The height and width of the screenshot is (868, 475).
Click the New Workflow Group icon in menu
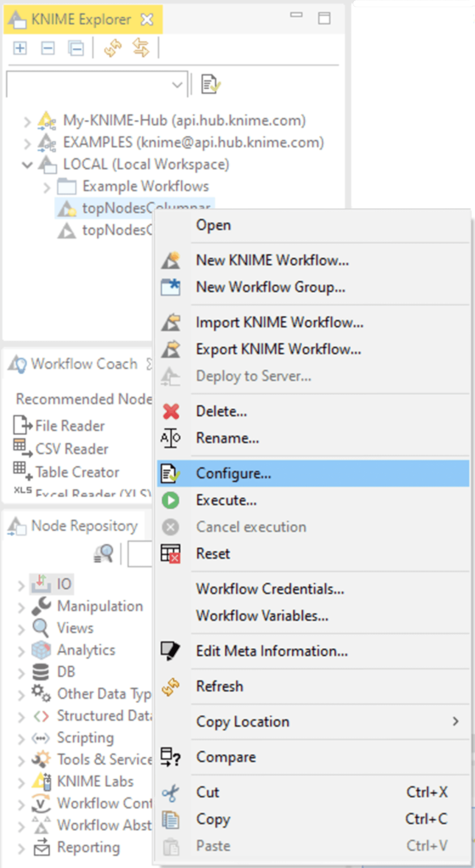tap(170, 287)
